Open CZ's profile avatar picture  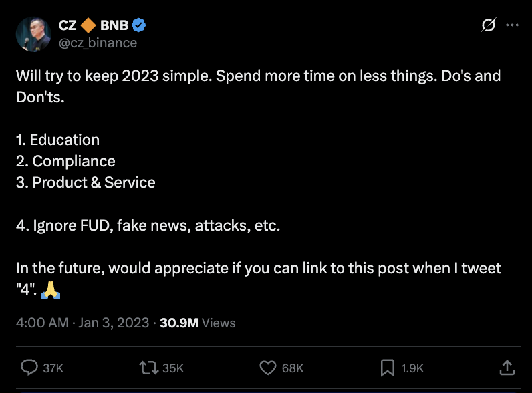30,33
